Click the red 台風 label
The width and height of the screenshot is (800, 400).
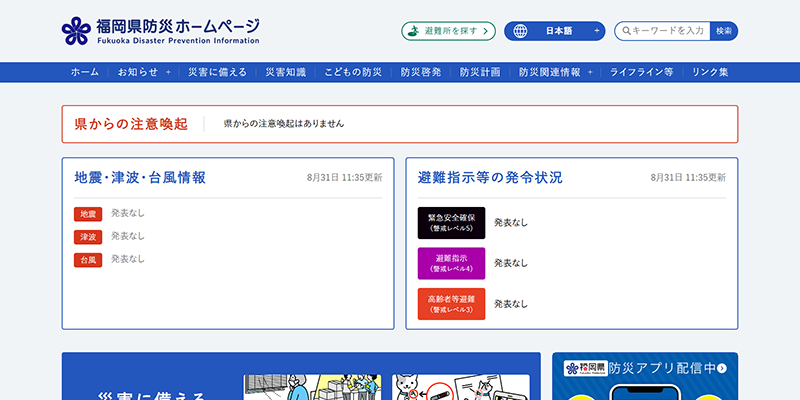(88, 260)
